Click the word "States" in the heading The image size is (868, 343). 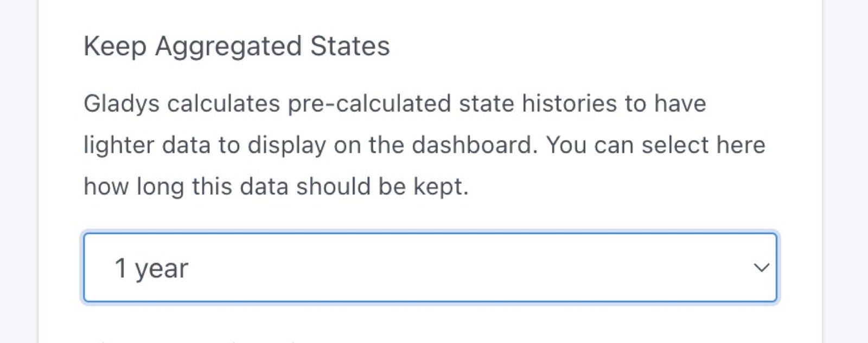coord(350,46)
